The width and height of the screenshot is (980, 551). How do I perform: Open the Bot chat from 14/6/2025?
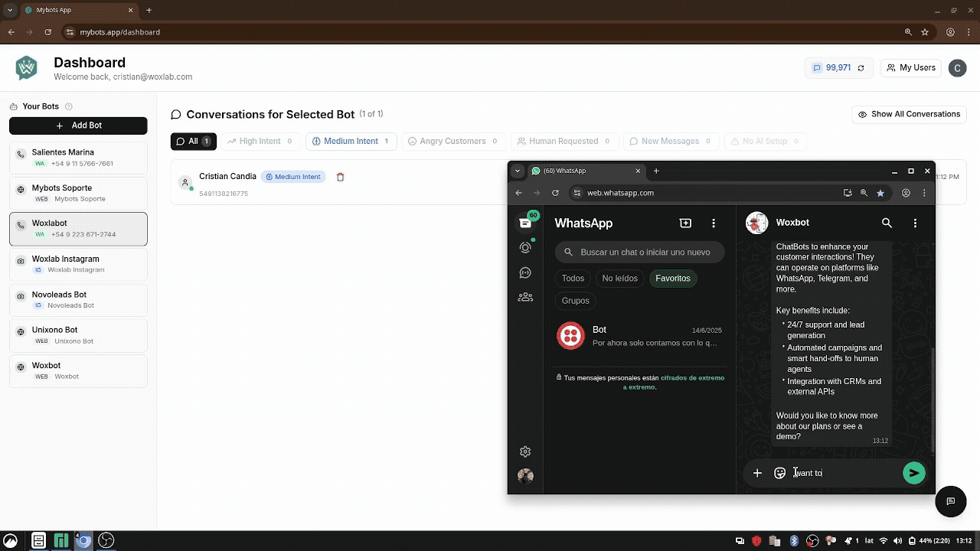tap(639, 336)
